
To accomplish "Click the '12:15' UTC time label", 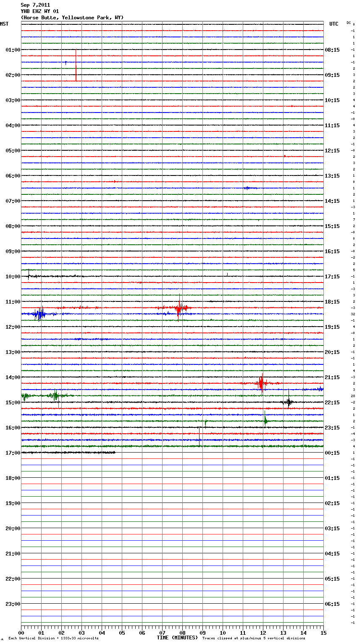I will (x=332, y=151).
